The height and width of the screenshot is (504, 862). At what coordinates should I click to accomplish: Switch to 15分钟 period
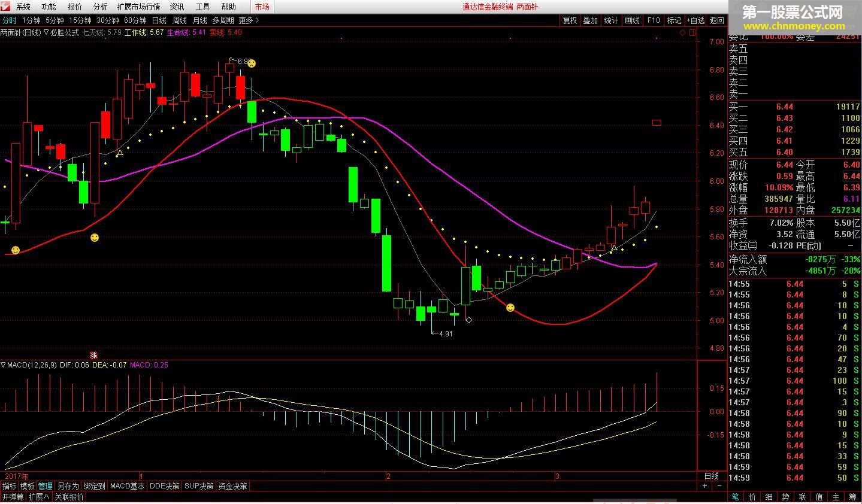click(80, 20)
